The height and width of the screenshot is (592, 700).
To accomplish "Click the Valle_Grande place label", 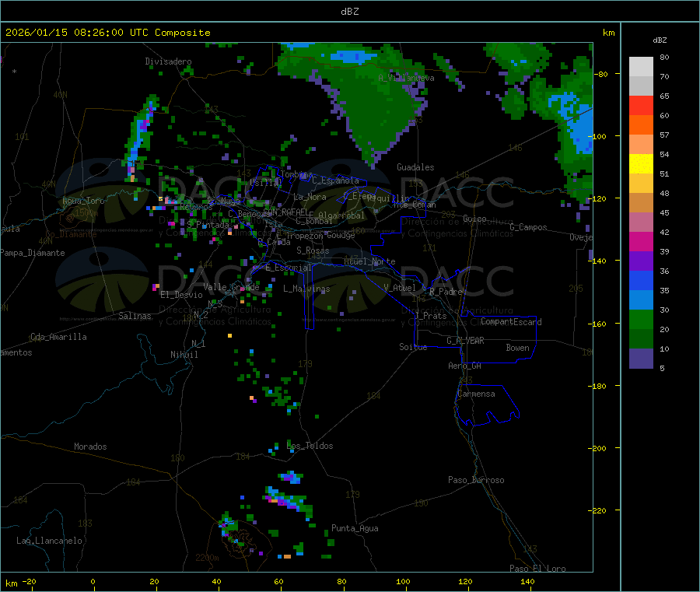I will [x=231, y=287].
